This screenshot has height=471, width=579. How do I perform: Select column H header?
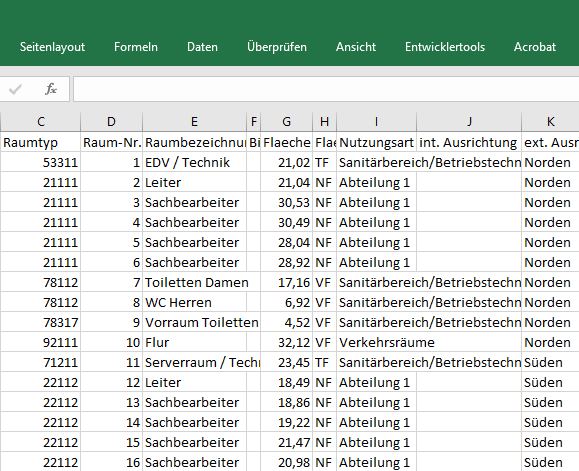(x=325, y=121)
